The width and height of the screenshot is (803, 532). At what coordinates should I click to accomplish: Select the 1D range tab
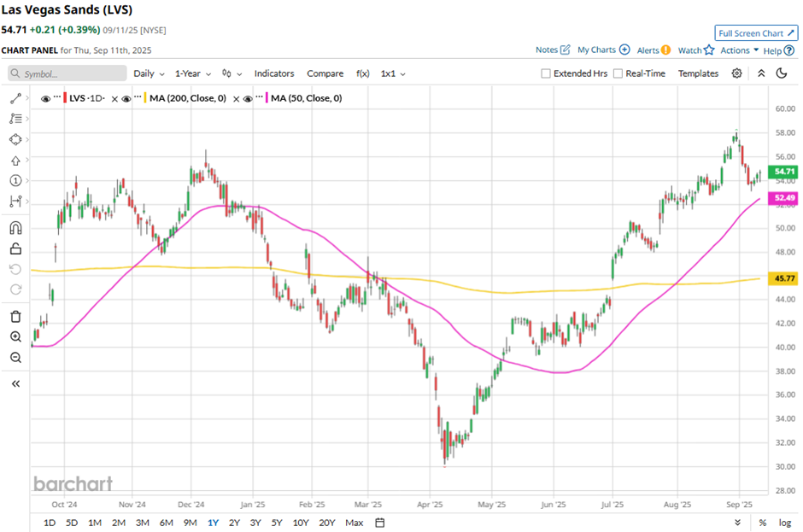pos(50,523)
